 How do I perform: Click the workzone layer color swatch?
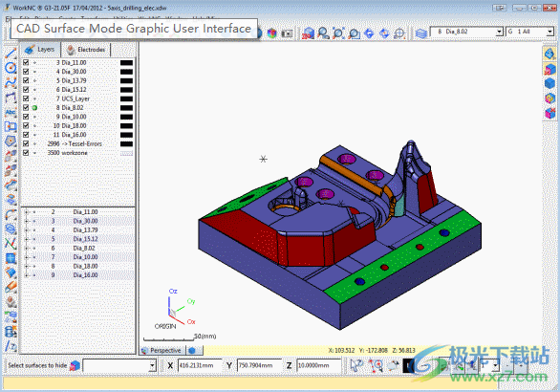pos(126,153)
